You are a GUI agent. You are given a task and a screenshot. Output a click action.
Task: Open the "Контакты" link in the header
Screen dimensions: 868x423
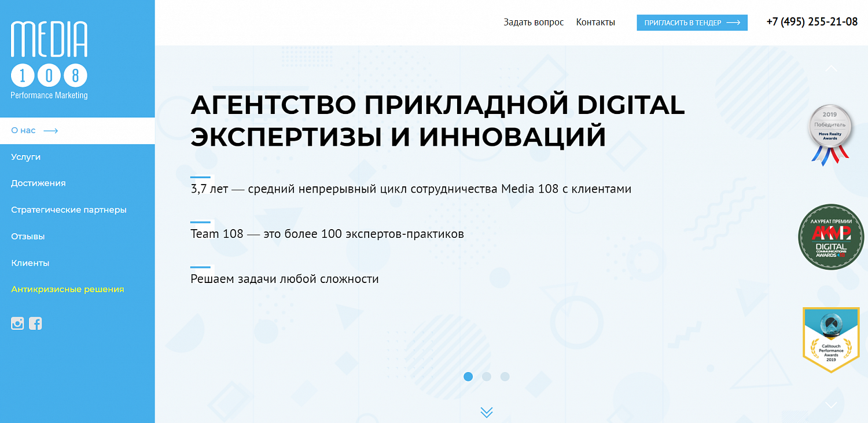595,23
